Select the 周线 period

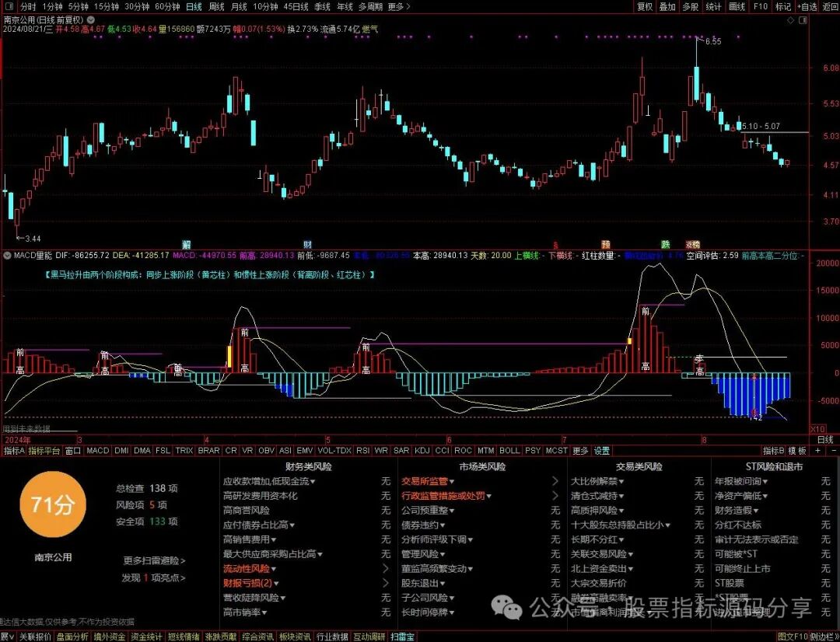216,6
